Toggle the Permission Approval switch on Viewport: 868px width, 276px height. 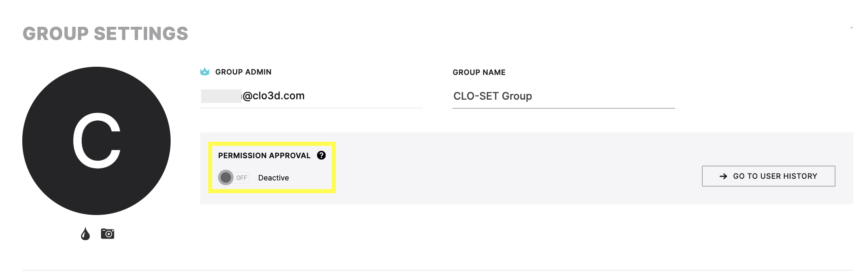tap(234, 178)
